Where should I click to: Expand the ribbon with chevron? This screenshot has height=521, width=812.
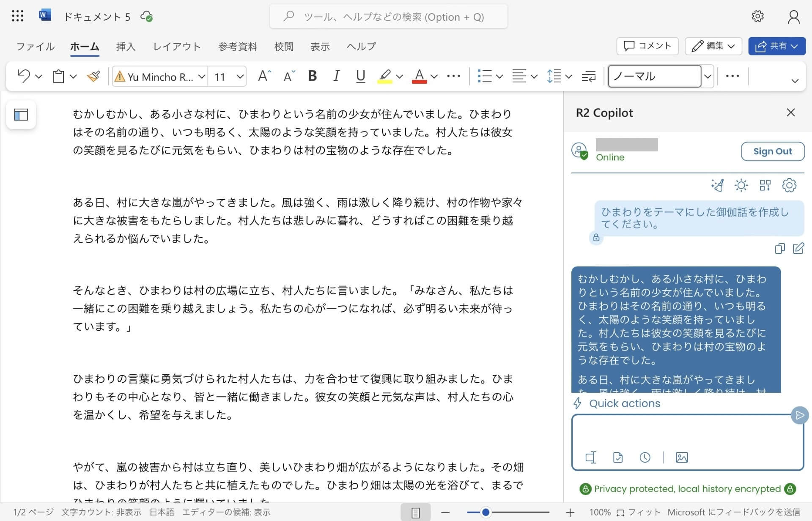point(795,81)
